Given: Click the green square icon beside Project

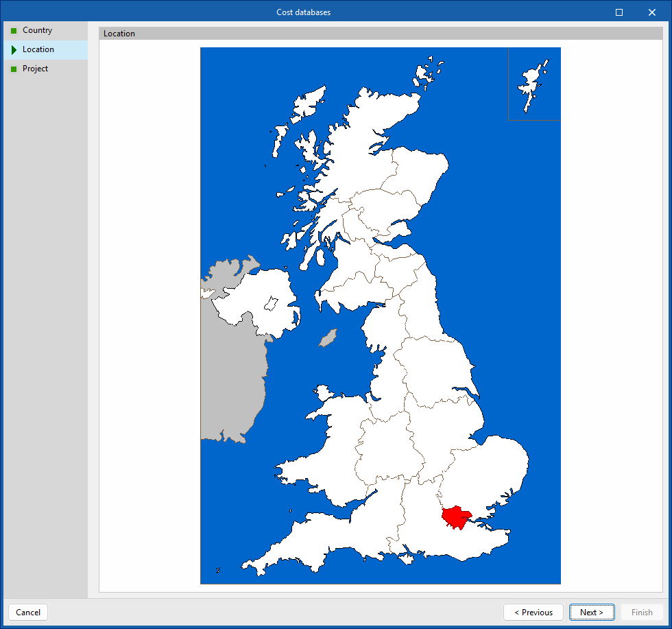Looking at the screenshot, I should tap(14, 69).
